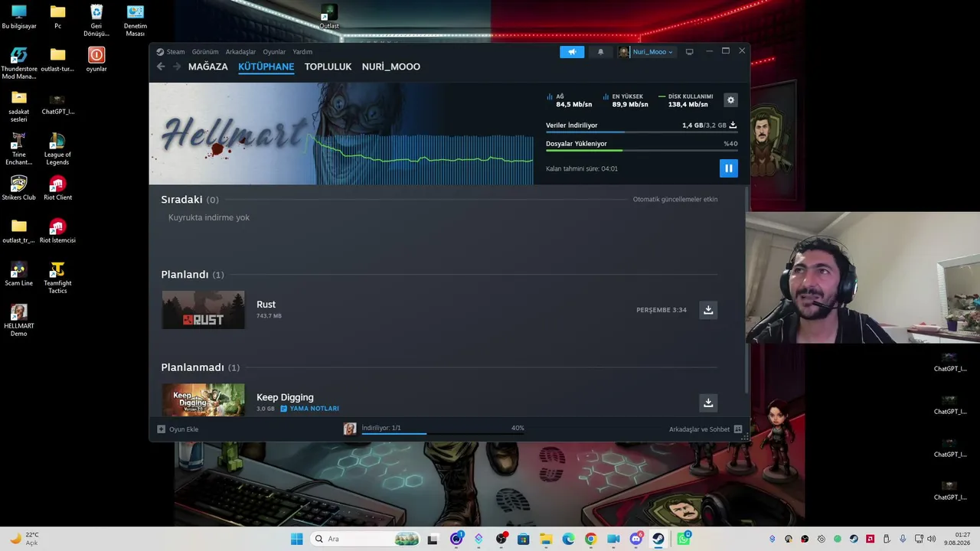Click the Otomatik güncellemeler etkin link

(675, 199)
